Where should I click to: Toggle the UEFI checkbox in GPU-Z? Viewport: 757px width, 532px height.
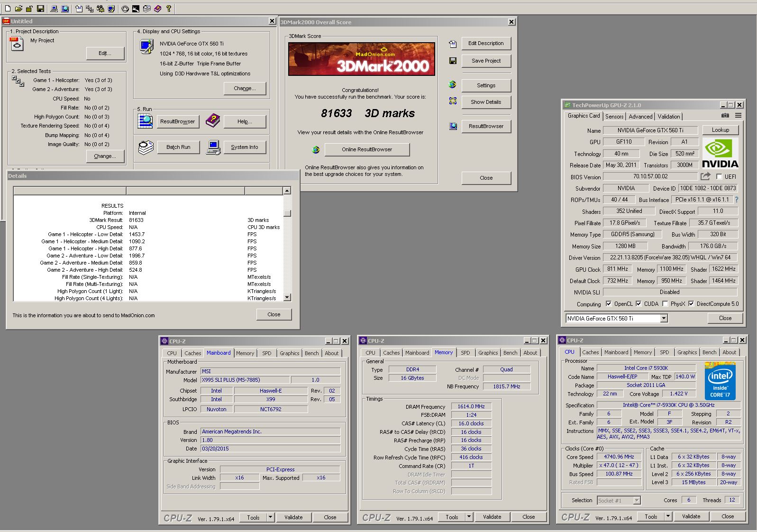tap(719, 176)
